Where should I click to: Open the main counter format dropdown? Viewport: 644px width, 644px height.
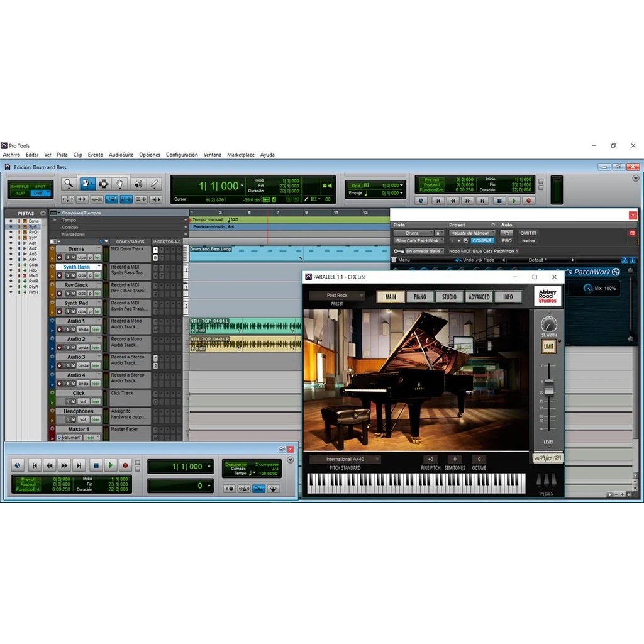point(242,186)
